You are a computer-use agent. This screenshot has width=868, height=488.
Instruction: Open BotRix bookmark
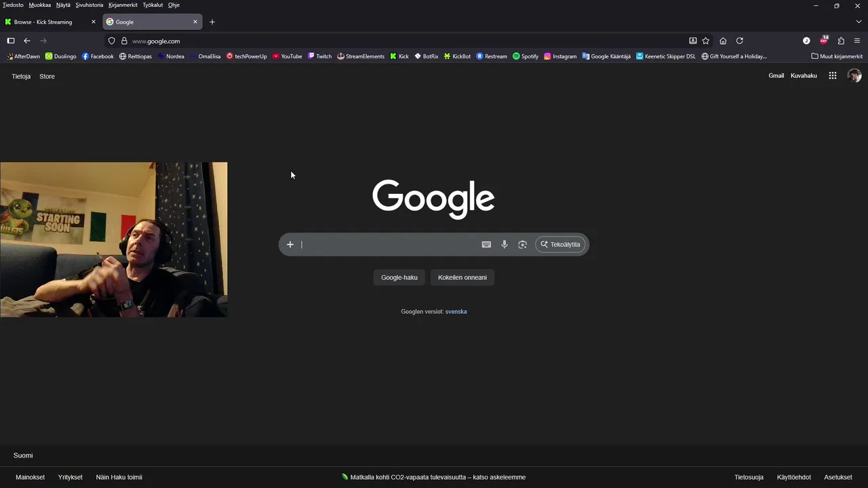click(427, 56)
